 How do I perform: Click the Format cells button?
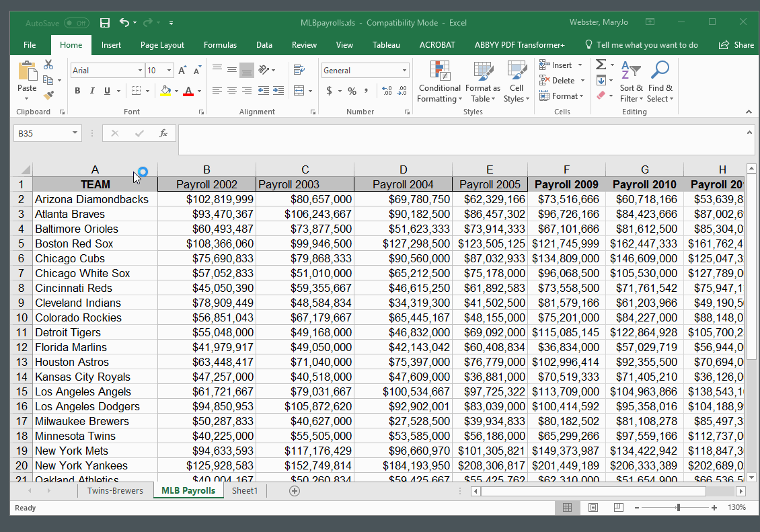[562, 96]
